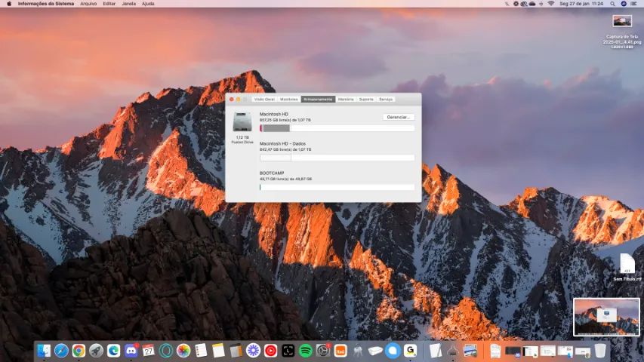This screenshot has height=362, width=644.
Task: Open YouTube Music red icon in dock
Action: 270,351
